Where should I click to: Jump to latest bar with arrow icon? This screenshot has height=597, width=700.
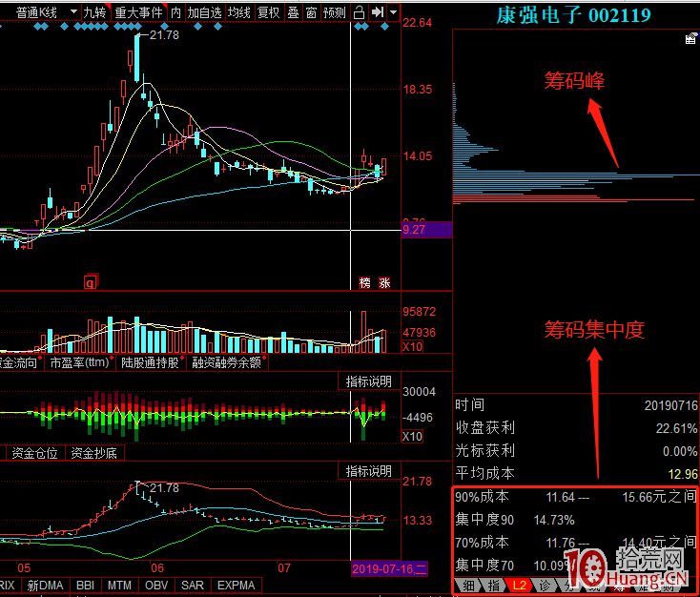pyautogui.click(x=378, y=12)
